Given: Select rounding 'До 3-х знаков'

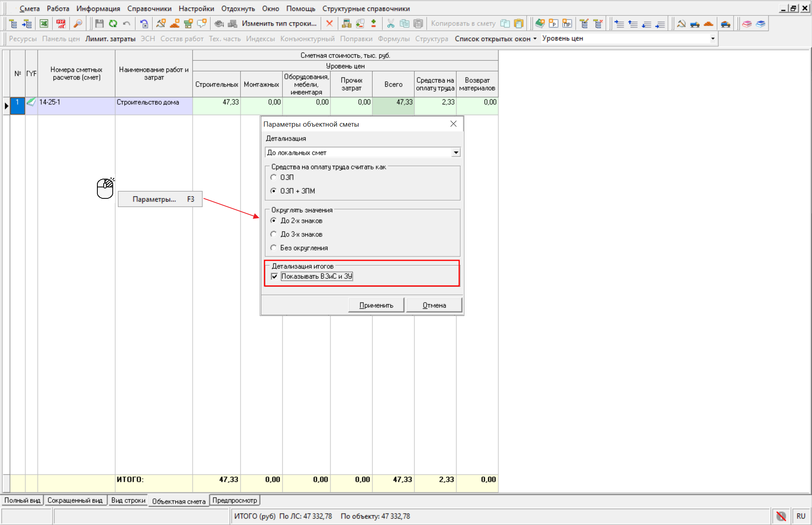Looking at the screenshot, I should click(x=274, y=234).
